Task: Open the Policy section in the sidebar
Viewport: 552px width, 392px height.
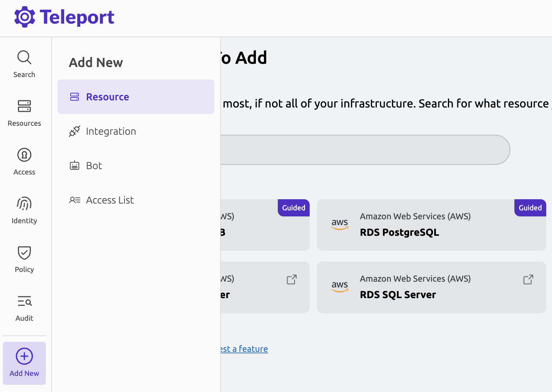Action: [24, 252]
